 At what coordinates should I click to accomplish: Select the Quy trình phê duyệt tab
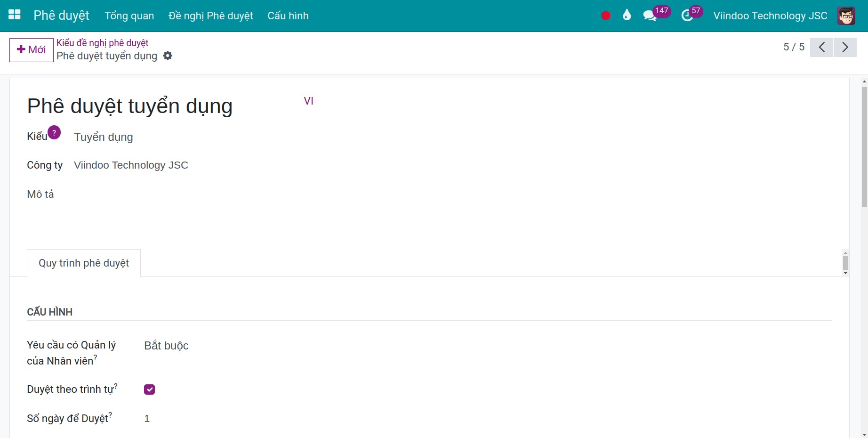(84, 263)
